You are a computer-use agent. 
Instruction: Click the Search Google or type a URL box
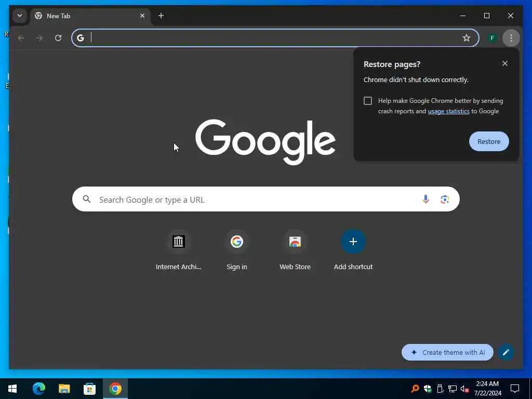[x=265, y=199]
